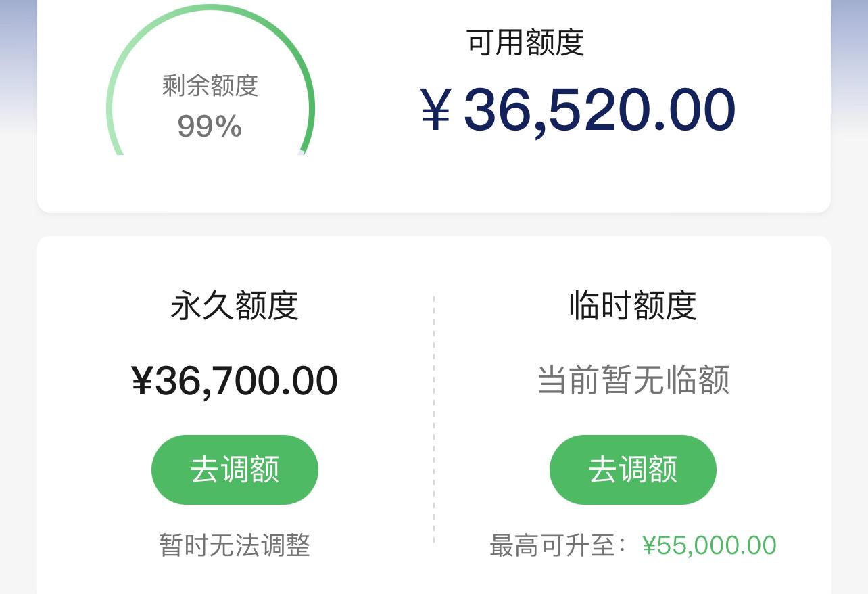Image resolution: width=868 pixels, height=594 pixels.
Task: Click the large ¥ symbol before 36,520.00
Action: tap(436, 110)
